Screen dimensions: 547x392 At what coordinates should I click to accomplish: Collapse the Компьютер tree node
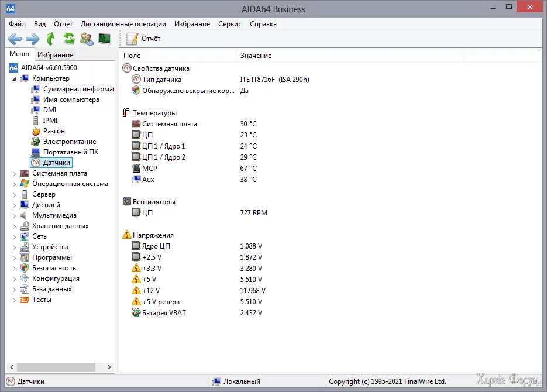pyautogui.click(x=15, y=78)
